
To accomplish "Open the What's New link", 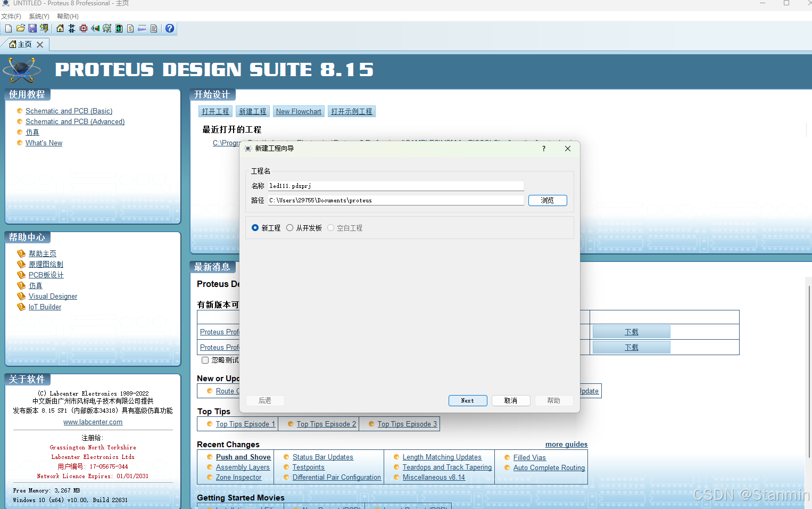I will (x=44, y=143).
